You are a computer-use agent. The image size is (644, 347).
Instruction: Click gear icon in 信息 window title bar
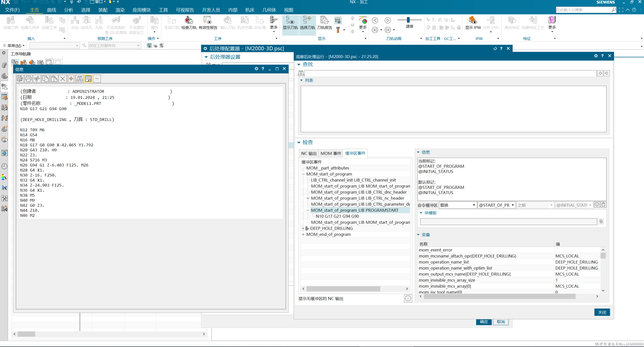(256, 69)
